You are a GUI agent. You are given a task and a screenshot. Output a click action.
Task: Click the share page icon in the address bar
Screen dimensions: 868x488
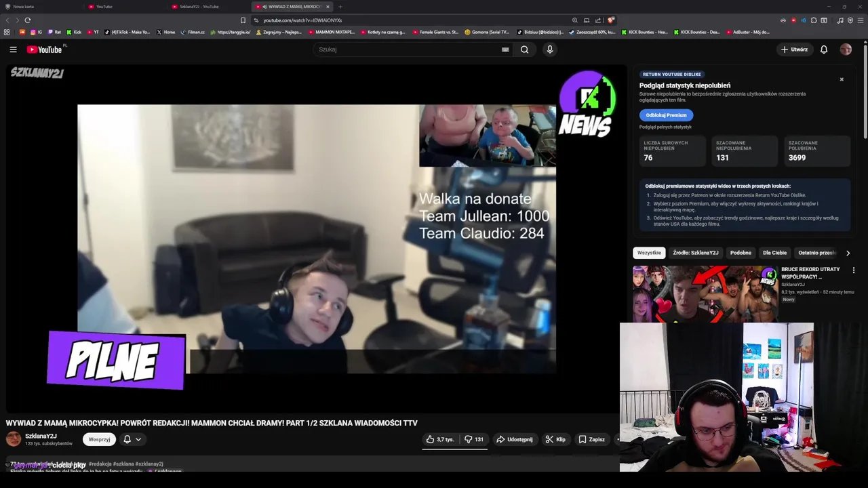coord(598,20)
